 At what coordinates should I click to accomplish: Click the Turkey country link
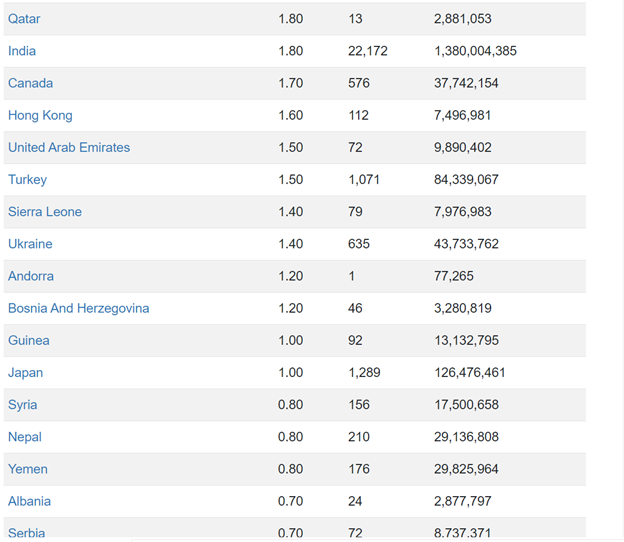pyautogui.click(x=27, y=179)
